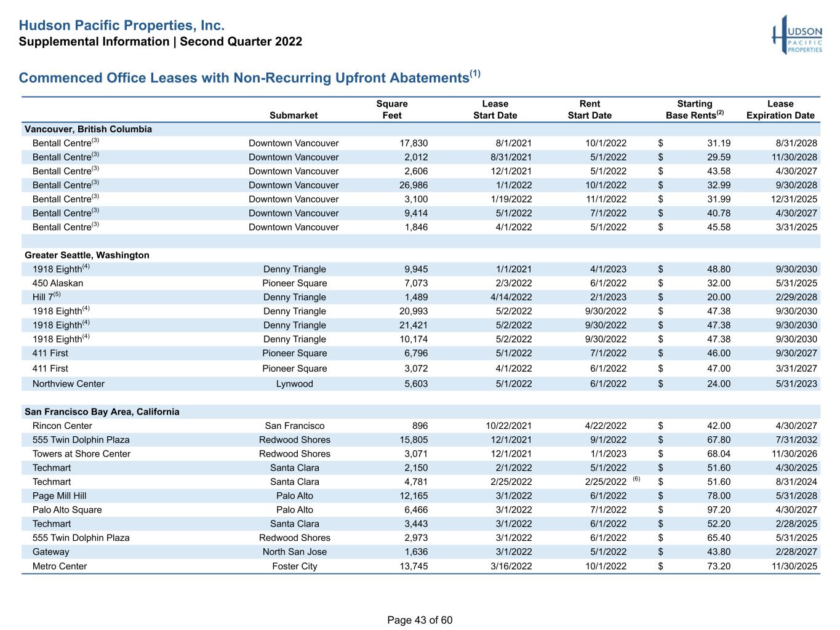Click the Metro Center property name
The image size is (840, 630).
pos(60,566)
